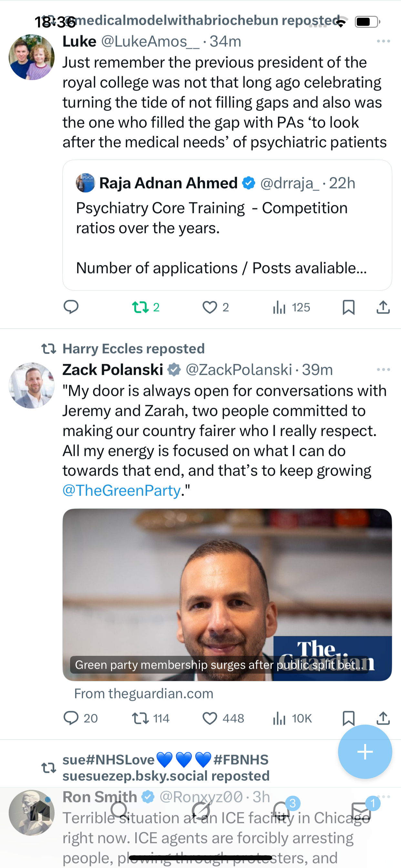The width and height of the screenshot is (401, 868).
Task: Open more options menu on Luke's tweet
Action: tap(384, 41)
